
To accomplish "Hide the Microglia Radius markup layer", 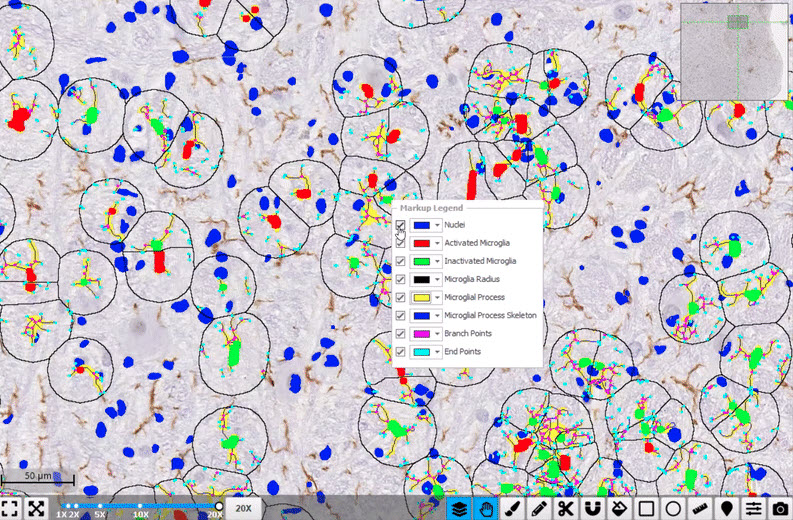I will [401, 279].
